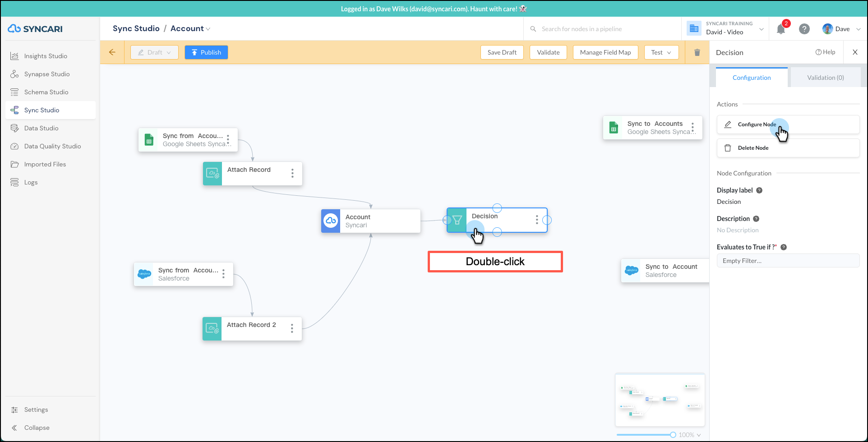
Task: Open Sync to Accounts node menu
Action: click(693, 128)
